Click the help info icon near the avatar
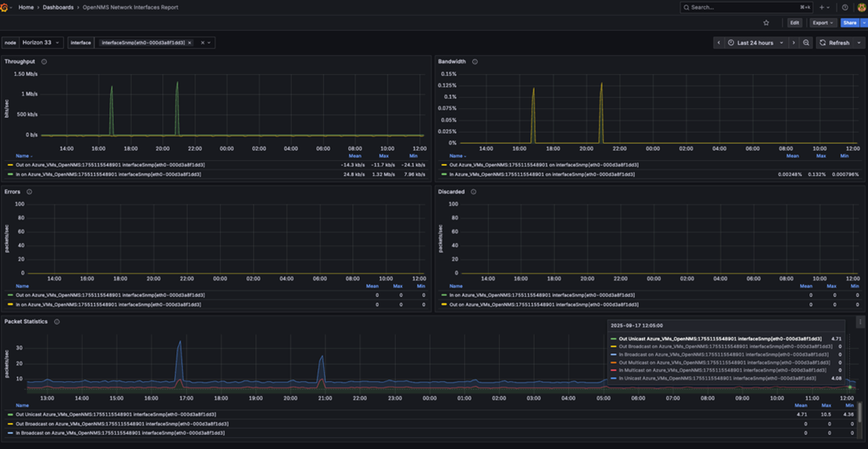This screenshot has width=868, height=449. (x=844, y=7)
